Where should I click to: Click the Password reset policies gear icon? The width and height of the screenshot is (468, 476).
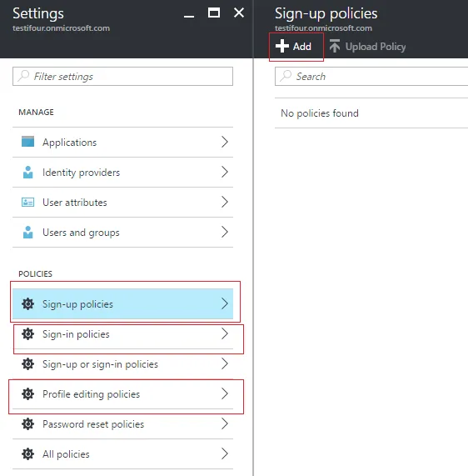(x=28, y=424)
